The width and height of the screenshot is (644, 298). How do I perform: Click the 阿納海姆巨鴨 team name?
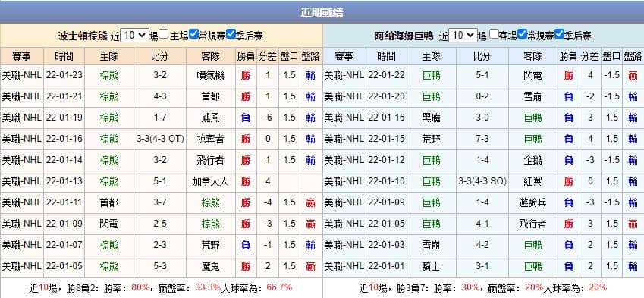tap(404, 36)
